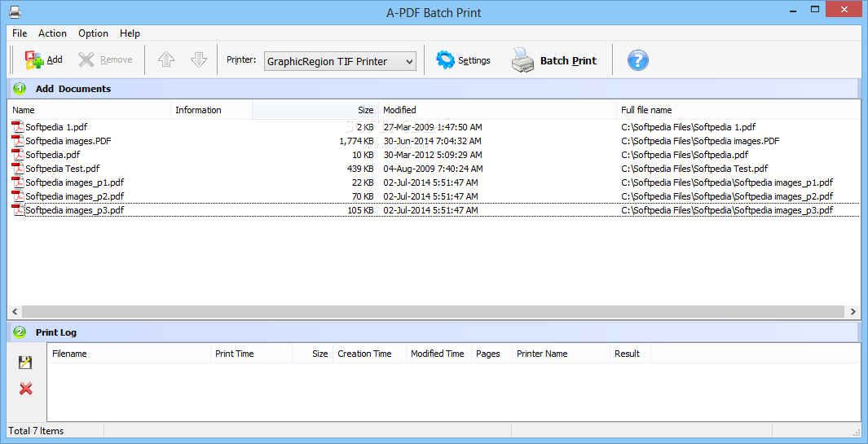
Task: Clear the print log red X
Action: click(x=25, y=389)
